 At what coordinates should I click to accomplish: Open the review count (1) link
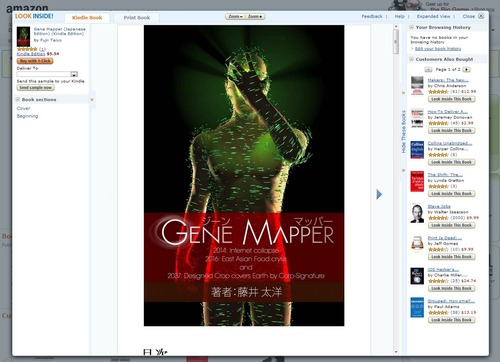click(x=42, y=49)
